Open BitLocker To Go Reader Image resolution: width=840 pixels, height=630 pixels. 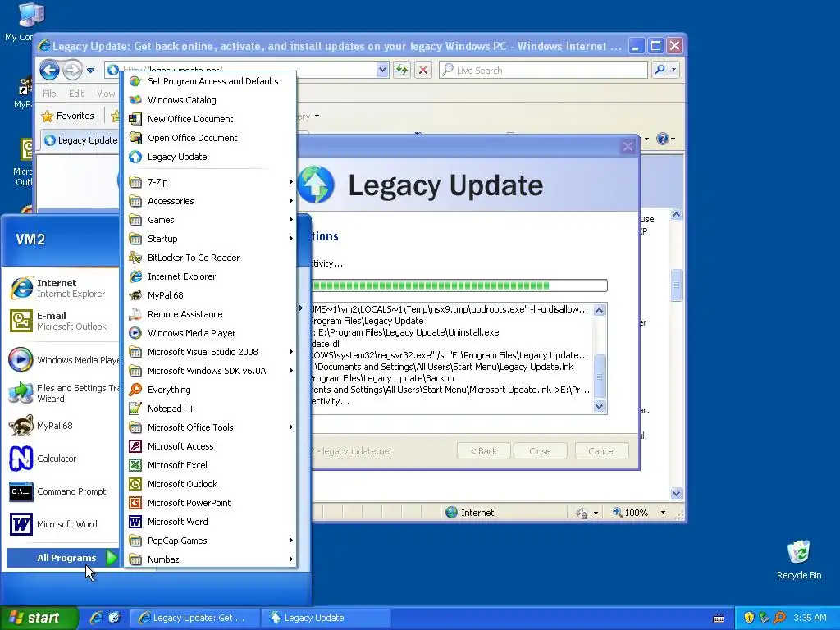(210, 258)
